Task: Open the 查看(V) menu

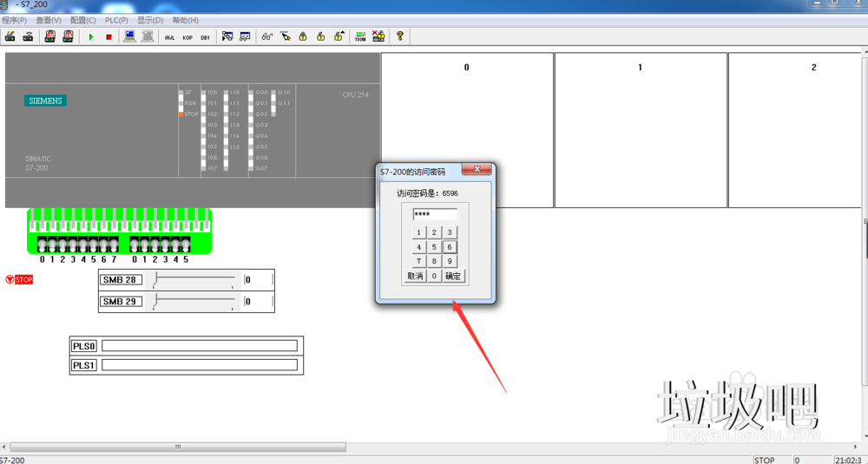Action: pos(49,20)
